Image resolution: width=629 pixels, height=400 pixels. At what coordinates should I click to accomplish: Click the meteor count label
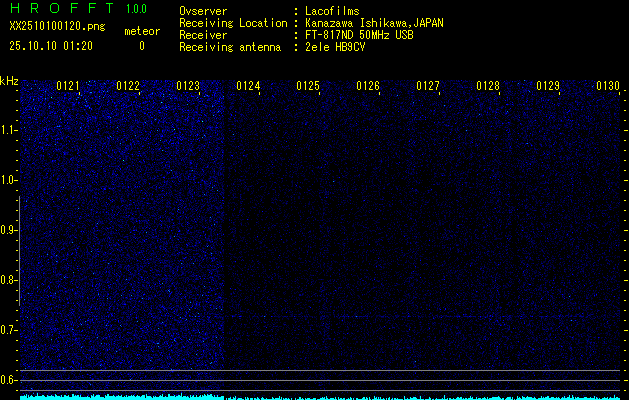tap(141, 31)
